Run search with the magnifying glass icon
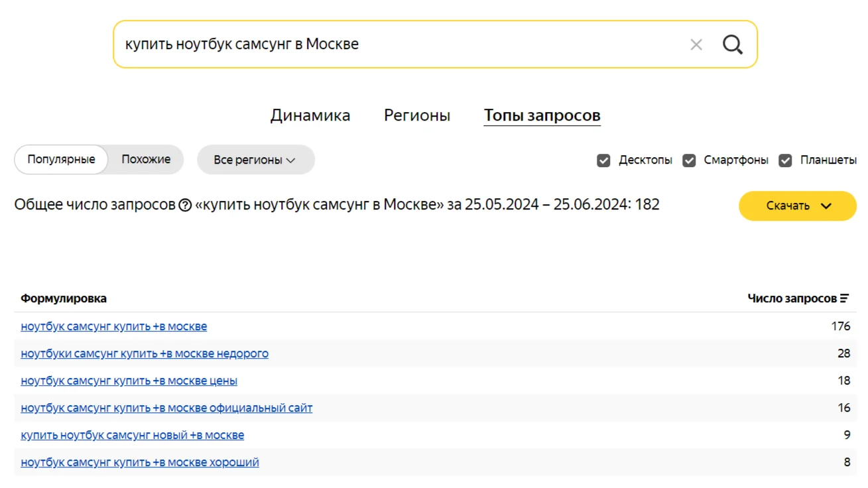This screenshot has height=488, width=868. tap(732, 44)
